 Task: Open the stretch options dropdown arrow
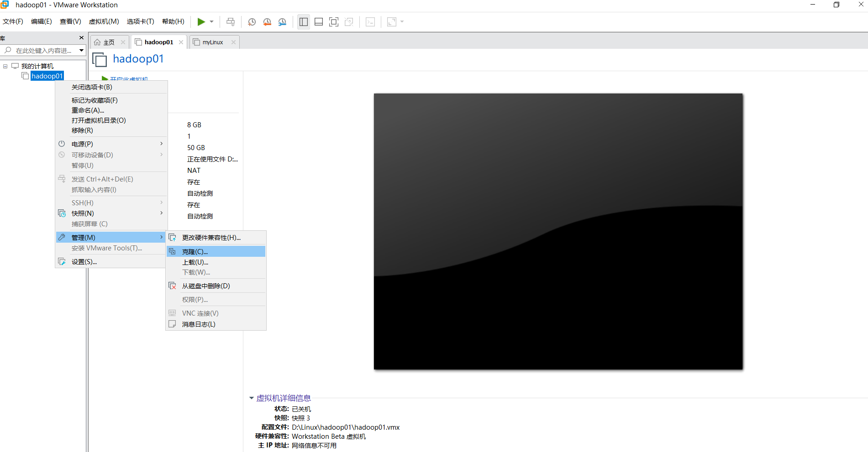tap(402, 22)
